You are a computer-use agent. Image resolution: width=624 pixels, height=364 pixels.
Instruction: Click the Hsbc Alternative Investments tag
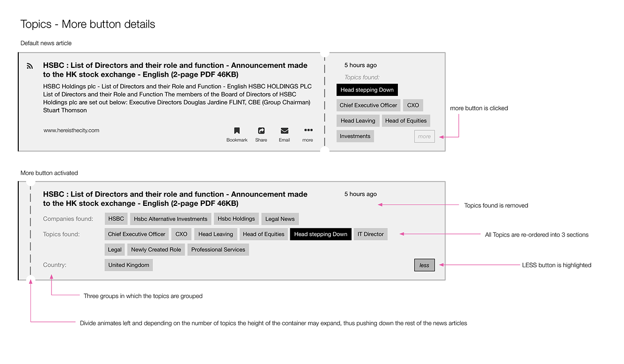click(170, 219)
